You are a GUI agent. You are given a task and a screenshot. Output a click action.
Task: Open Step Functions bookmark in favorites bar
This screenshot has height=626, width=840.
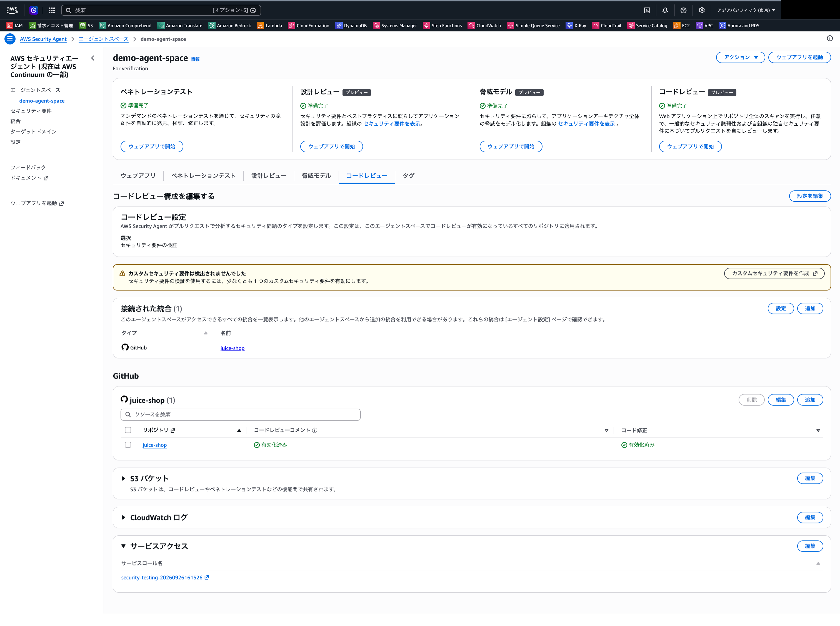[442, 25]
